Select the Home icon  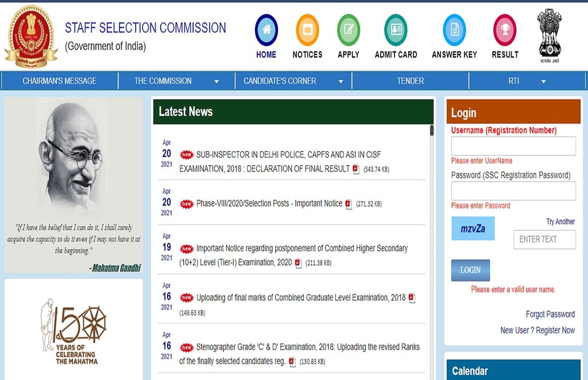click(265, 32)
